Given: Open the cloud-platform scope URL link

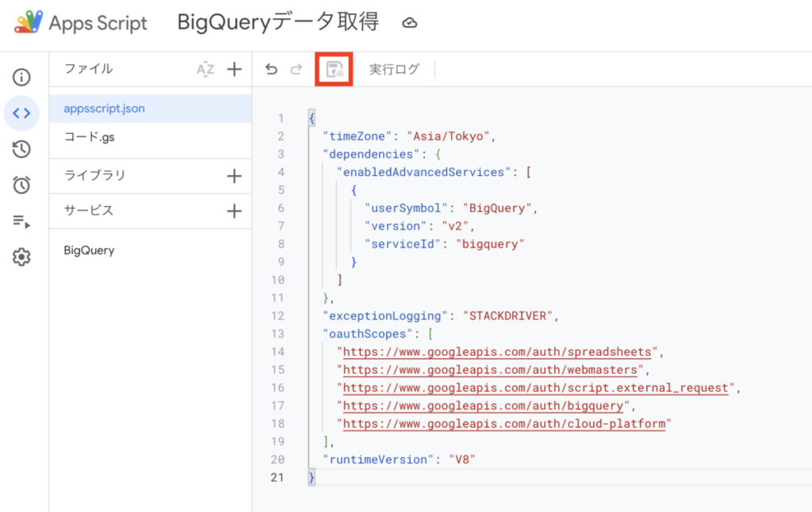Looking at the screenshot, I should [x=504, y=424].
